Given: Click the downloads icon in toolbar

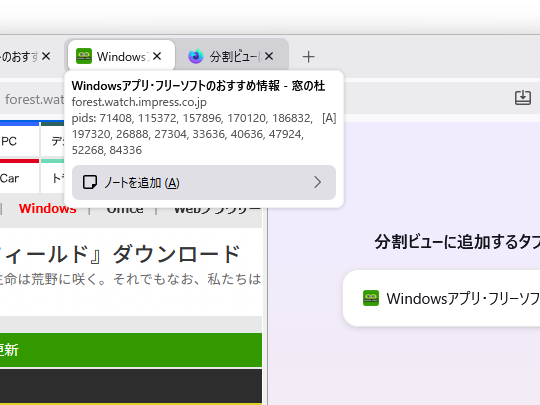Looking at the screenshot, I should 522,98.
